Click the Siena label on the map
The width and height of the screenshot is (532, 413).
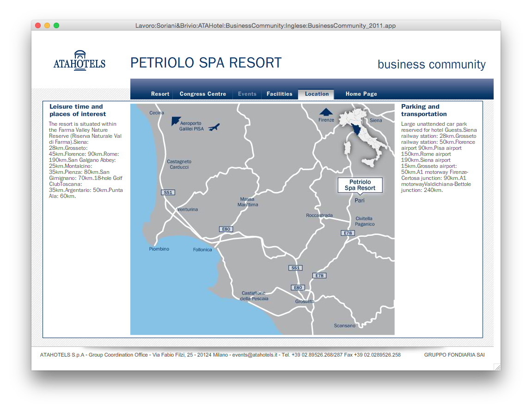pyautogui.click(x=376, y=120)
